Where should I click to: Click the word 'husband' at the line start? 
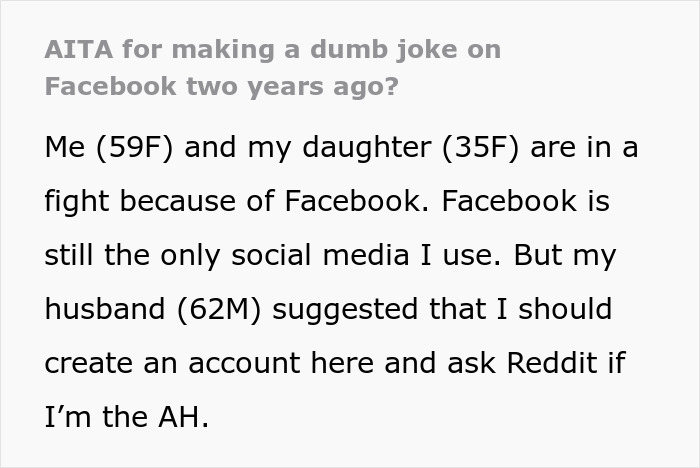(91, 309)
